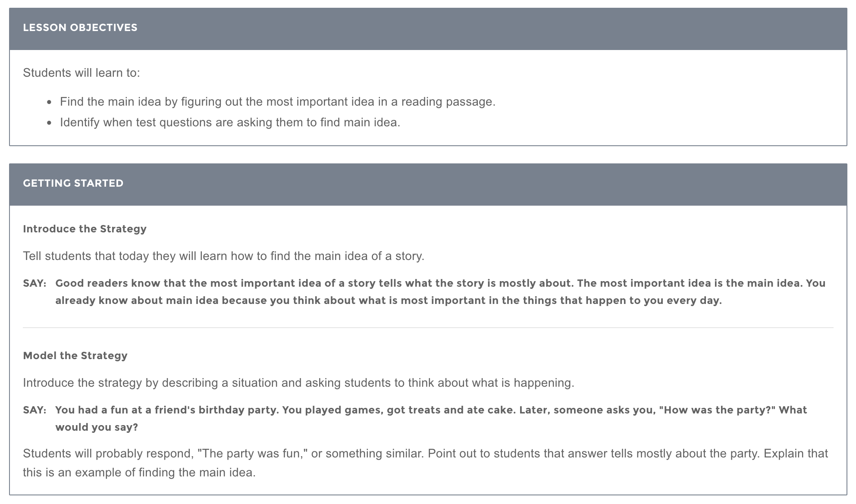Click the "Introduce the strategy by describing" sentence
The width and height of the screenshot is (856, 504).
tap(298, 383)
